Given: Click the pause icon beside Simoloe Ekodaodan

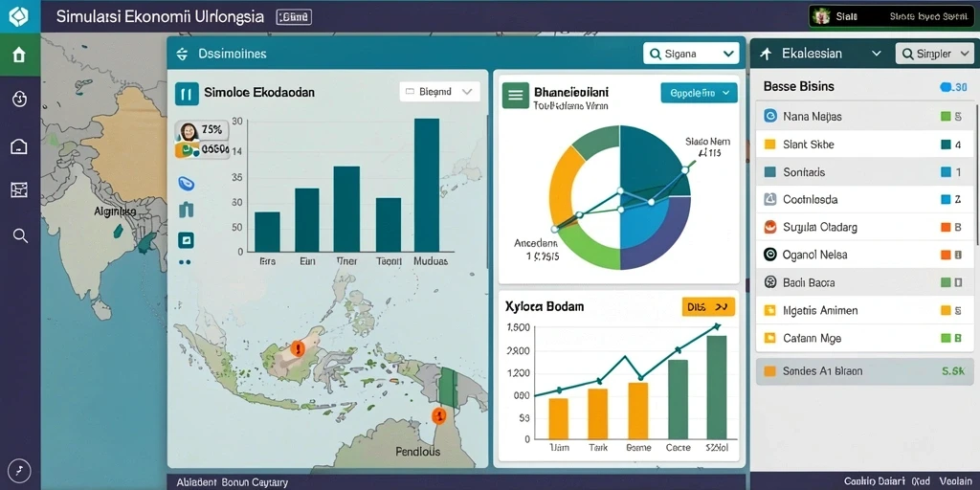Looking at the screenshot, I should click(x=187, y=93).
